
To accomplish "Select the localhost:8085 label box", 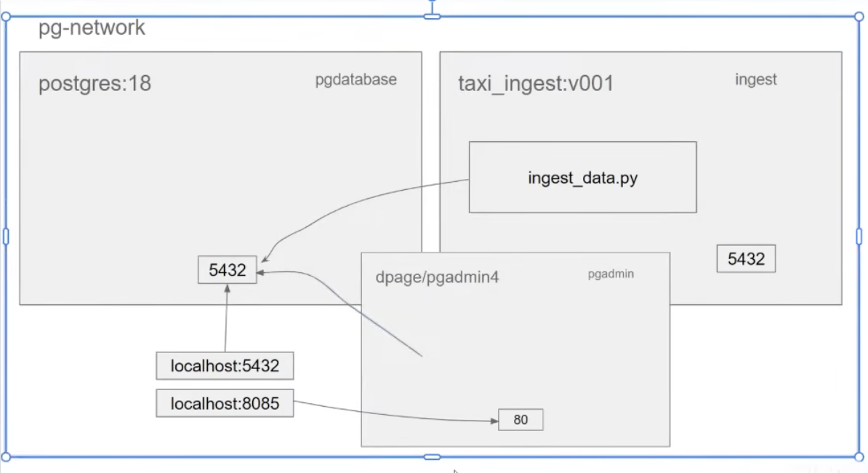I will [x=225, y=403].
